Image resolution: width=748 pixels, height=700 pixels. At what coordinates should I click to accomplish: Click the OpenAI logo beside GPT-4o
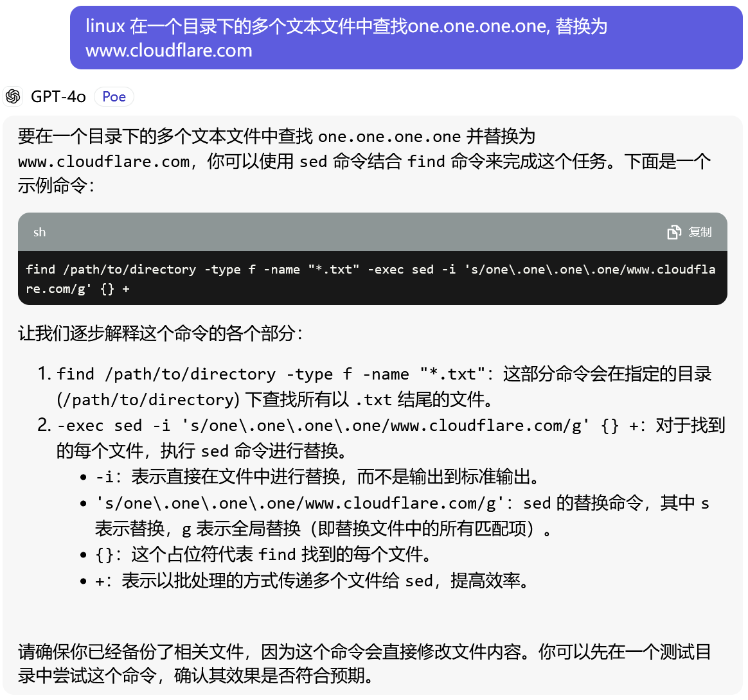[x=13, y=96]
